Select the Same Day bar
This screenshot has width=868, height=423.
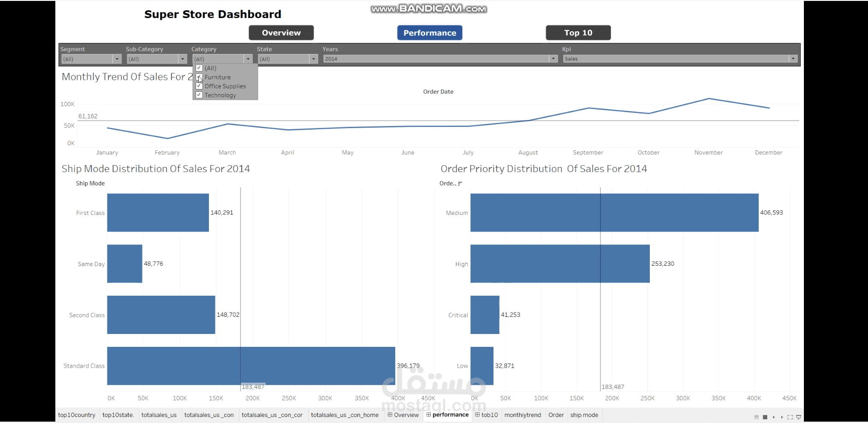(x=125, y=264)
